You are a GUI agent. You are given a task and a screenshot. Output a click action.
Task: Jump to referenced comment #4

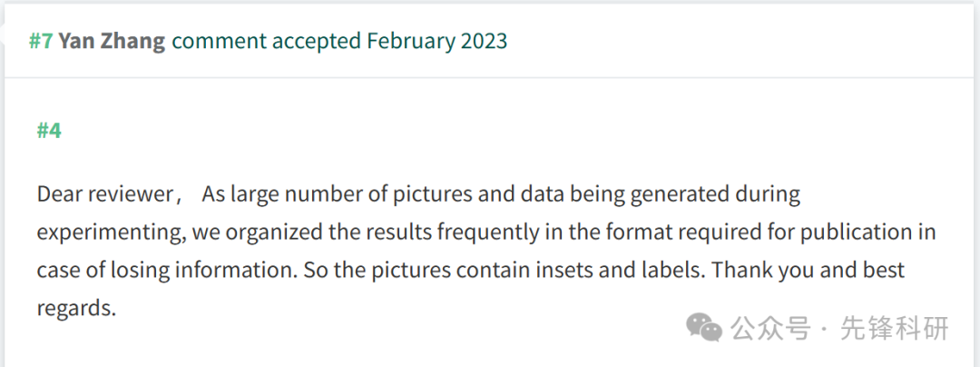49,131
